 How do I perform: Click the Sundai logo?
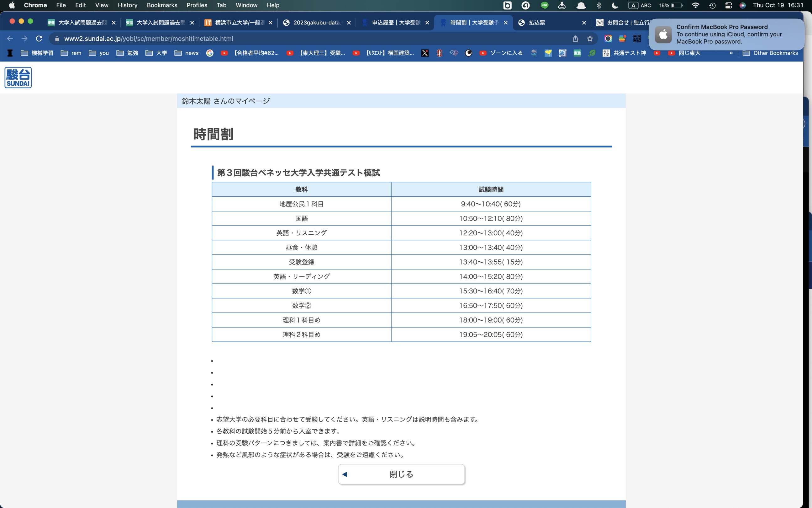pyautogui.click(x=18, y=78)
